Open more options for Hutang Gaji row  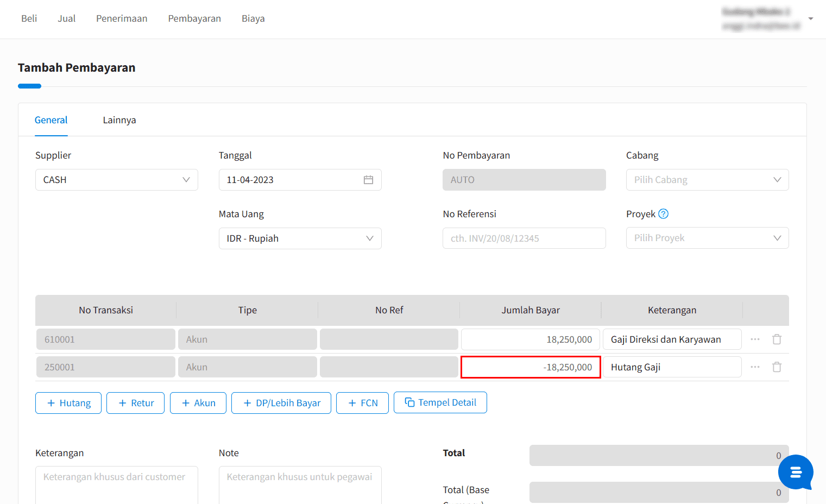pyautogui.click(x=755, y=367)
